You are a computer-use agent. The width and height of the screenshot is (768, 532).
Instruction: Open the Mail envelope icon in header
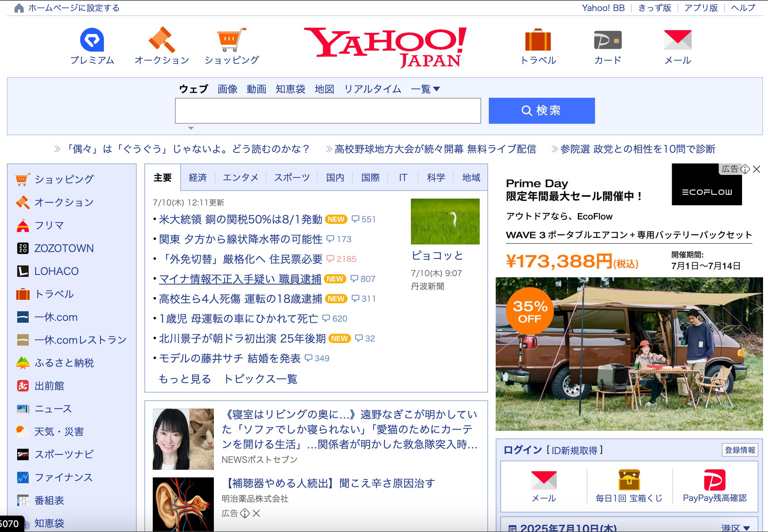click(x=677, y=40)
